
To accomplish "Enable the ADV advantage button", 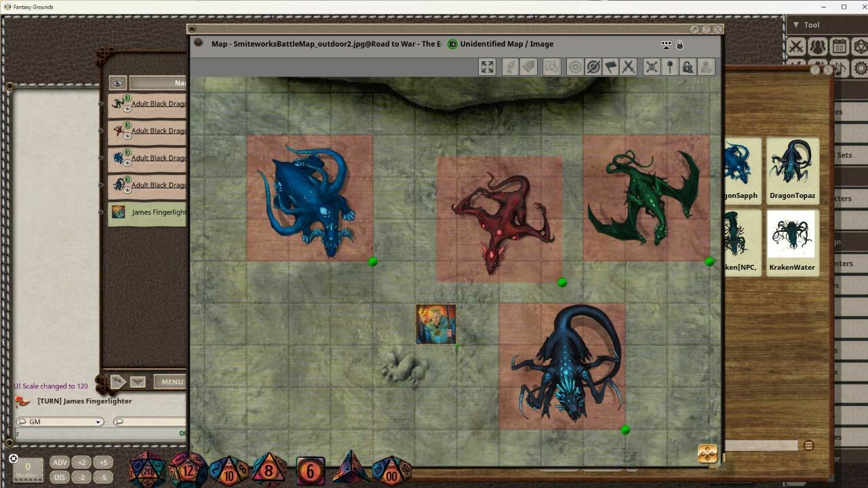I will (x=60, y=462).
